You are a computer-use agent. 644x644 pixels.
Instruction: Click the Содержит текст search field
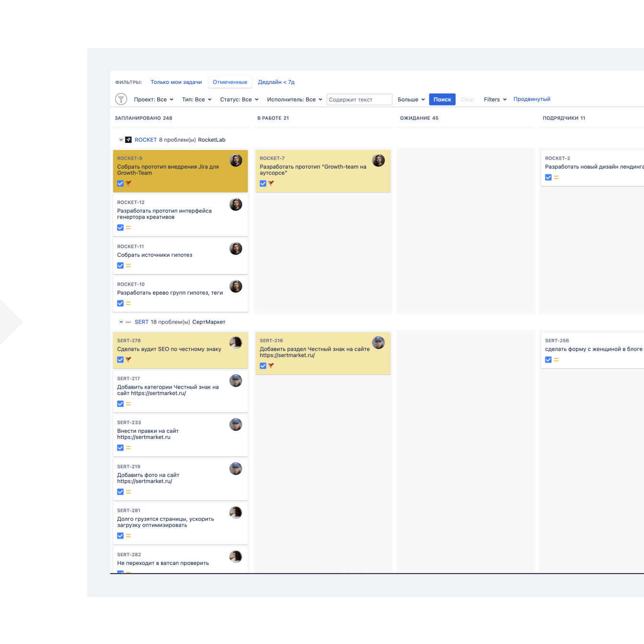(x=359, y=100)
